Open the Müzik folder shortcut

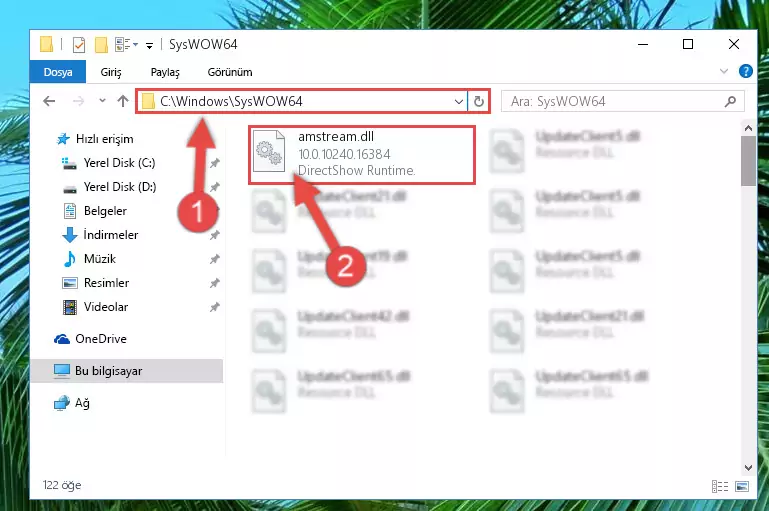pyautogui.click(x=100, y=259)
